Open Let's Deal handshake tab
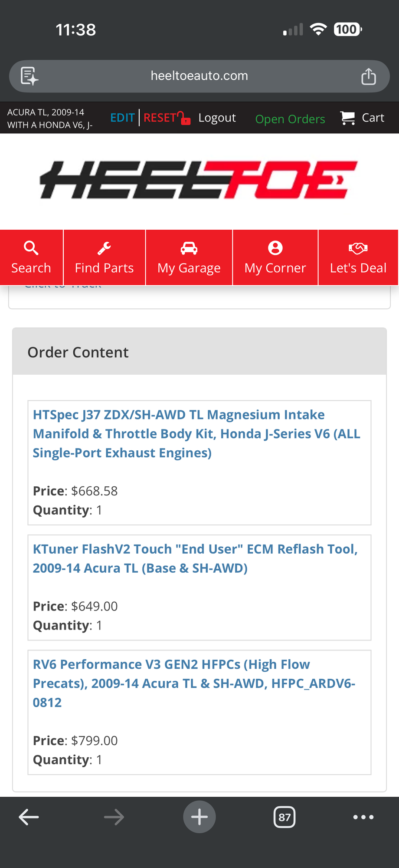 coord(358,257)
